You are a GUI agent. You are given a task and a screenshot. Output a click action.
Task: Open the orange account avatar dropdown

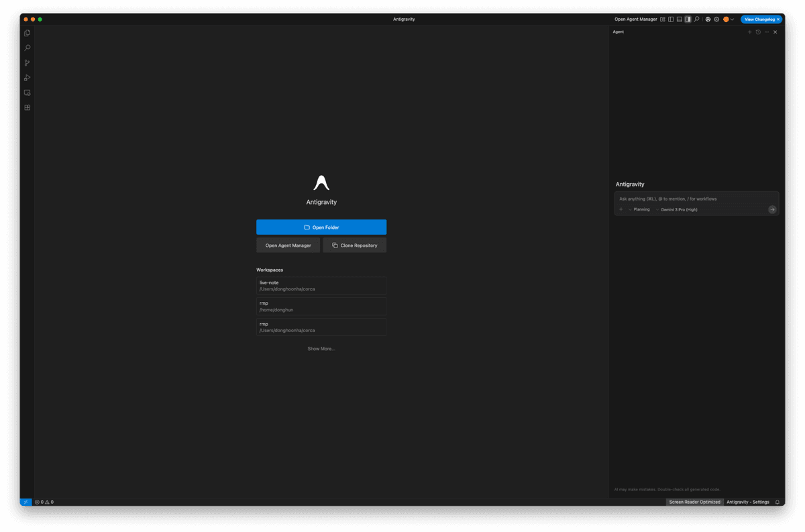click(728, 19)
